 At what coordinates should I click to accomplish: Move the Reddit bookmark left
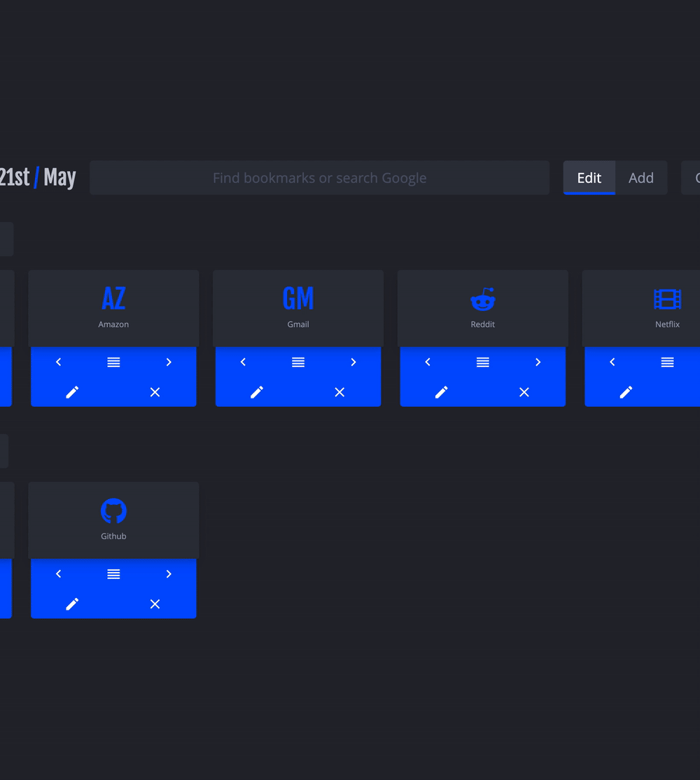[x=428, y=362]
